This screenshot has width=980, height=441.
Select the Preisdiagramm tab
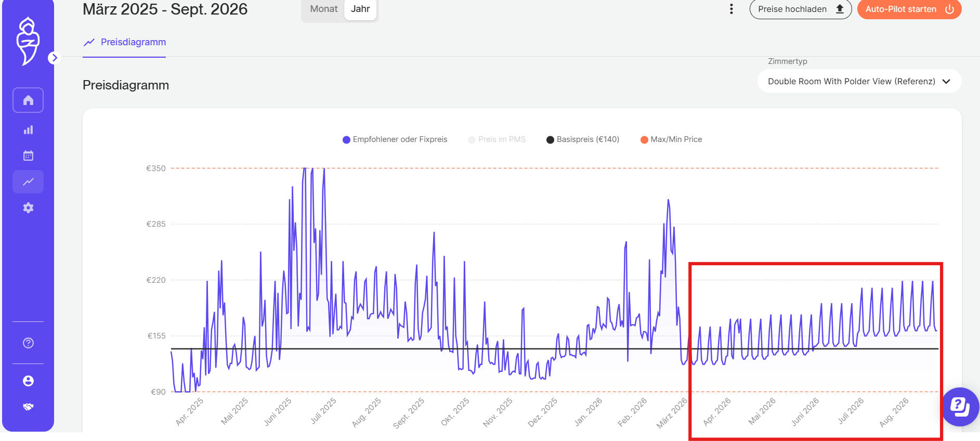[125, 42]
